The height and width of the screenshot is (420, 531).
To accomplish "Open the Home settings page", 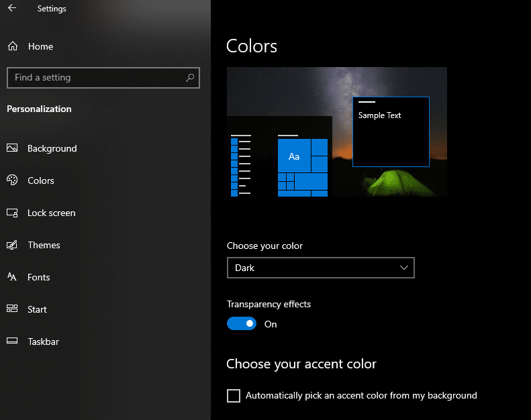I will pyautogui.click(x=40, y=46).
